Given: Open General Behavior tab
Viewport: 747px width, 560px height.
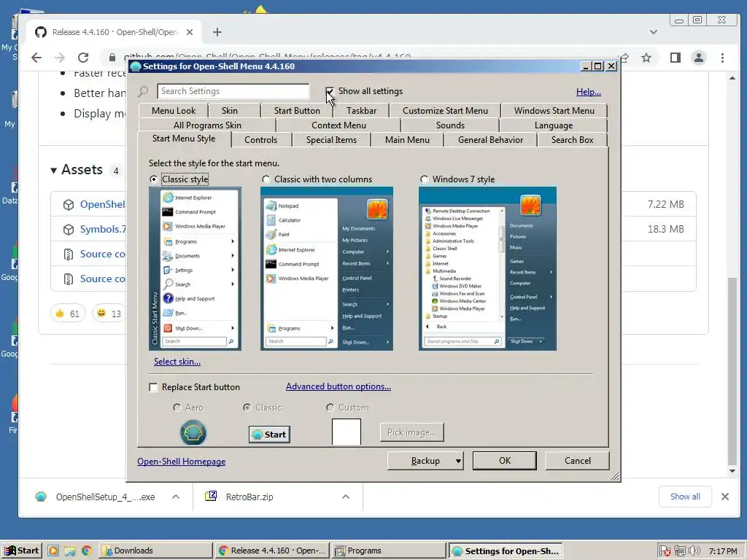Looking at the screenshot, I should tap(490, 140).
